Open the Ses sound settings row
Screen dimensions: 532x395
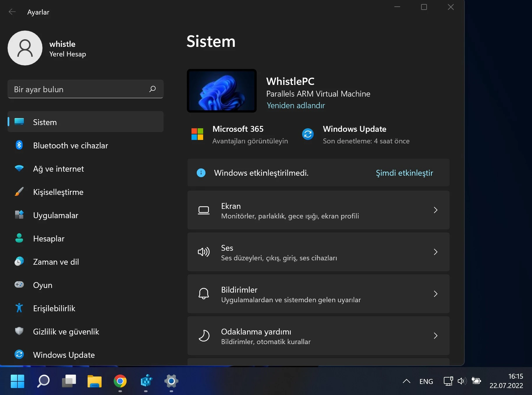(318, 252)
